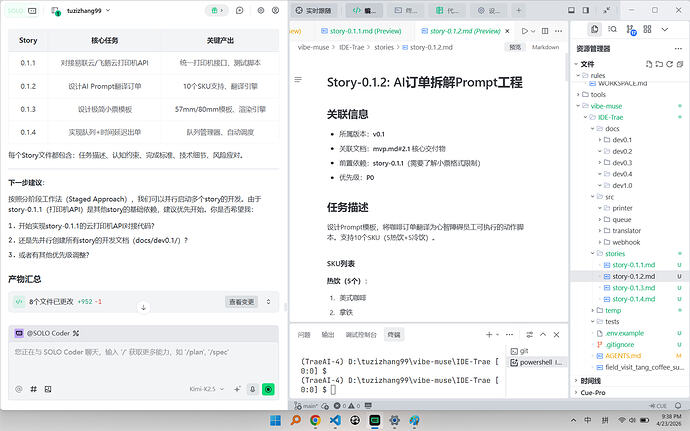
Task: Open .env.example in file tree
Action: [x=624, y=333]
